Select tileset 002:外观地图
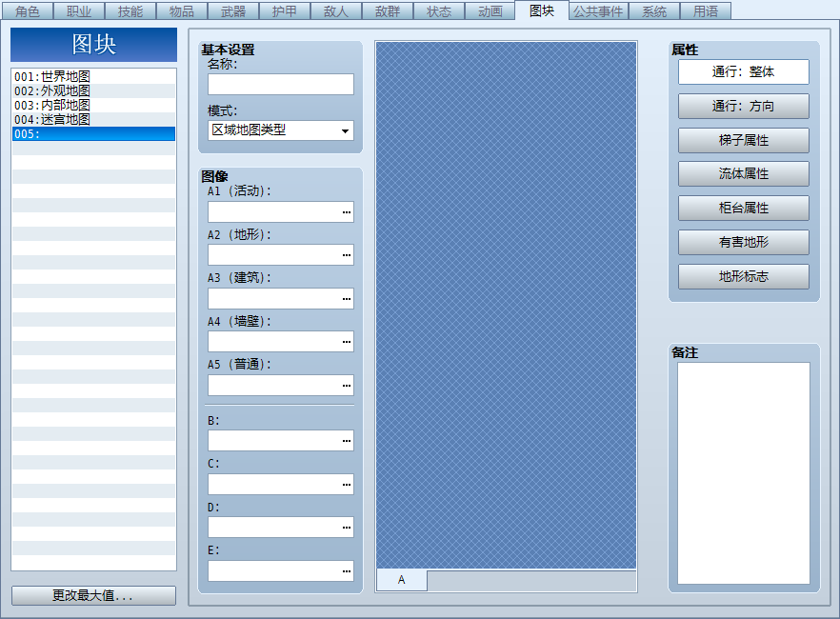The height and width of the screenshot is (619, 840). [x=93, y=91]
